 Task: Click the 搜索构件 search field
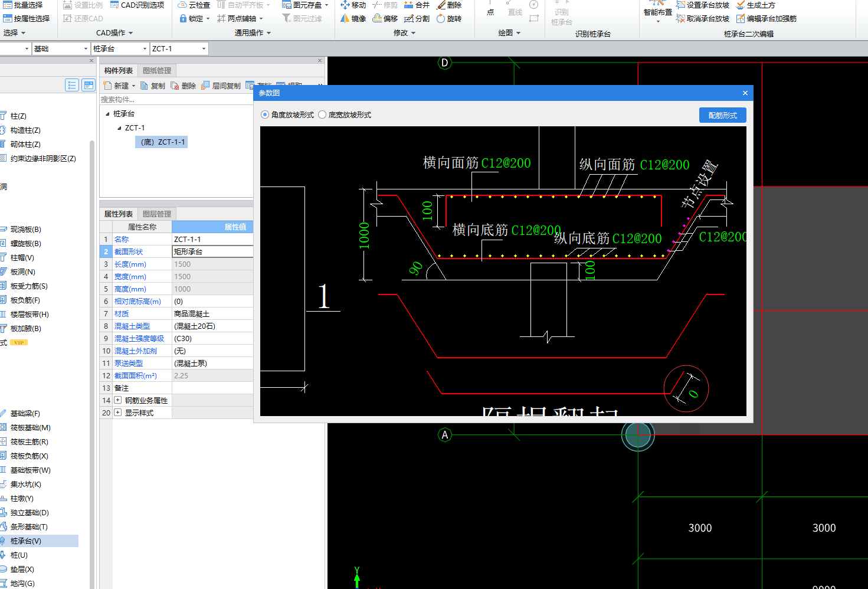[176, 100]
